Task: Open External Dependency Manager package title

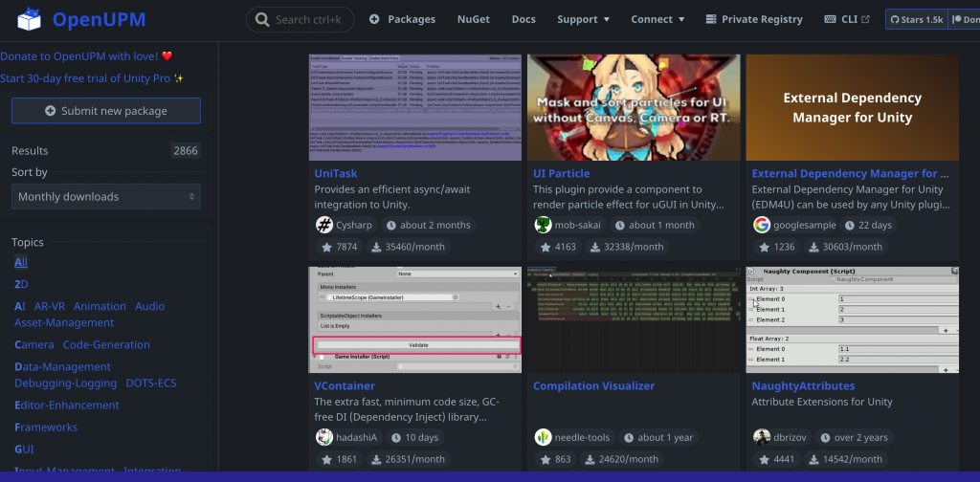Action: 851,173
